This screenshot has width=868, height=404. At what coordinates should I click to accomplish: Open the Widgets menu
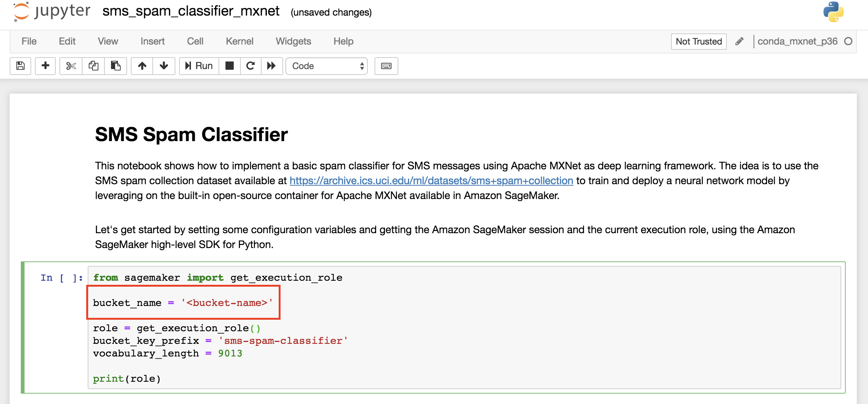tap(293, 41)
